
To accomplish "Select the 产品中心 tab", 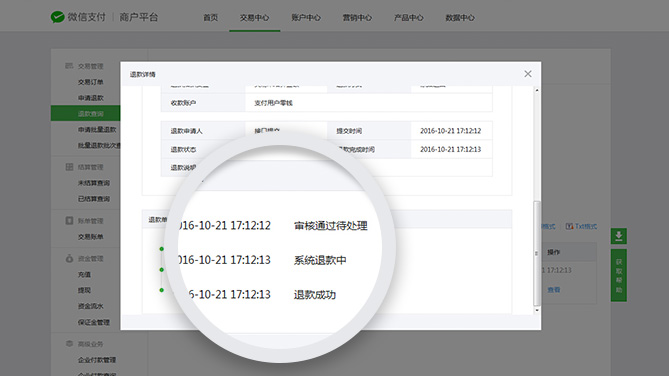I will tap(409, 17).
